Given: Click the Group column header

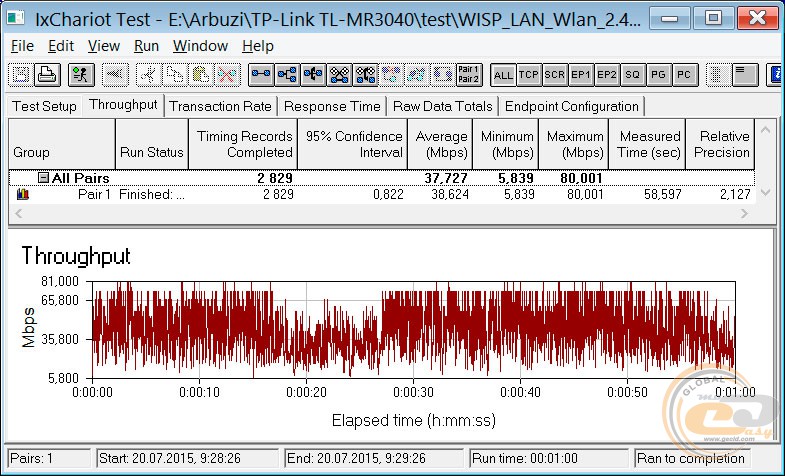Looking at the screenshot, I should coord(62,144).
